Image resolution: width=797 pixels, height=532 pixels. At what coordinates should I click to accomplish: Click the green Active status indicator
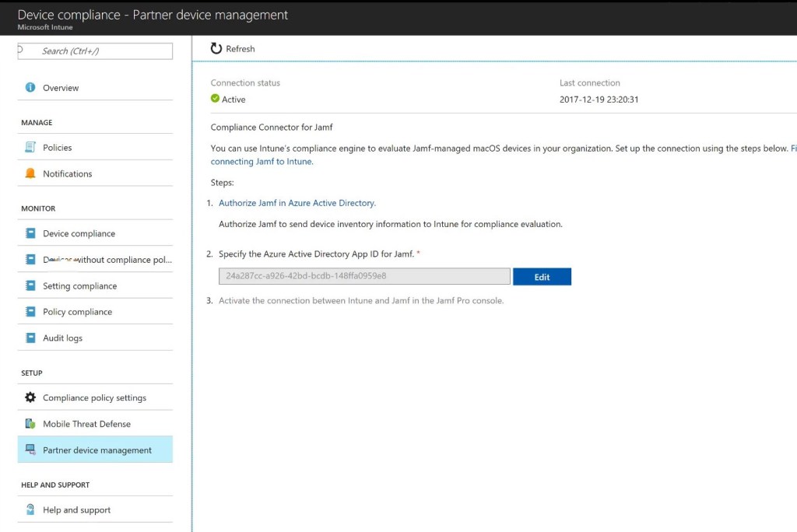coord(215,99)
